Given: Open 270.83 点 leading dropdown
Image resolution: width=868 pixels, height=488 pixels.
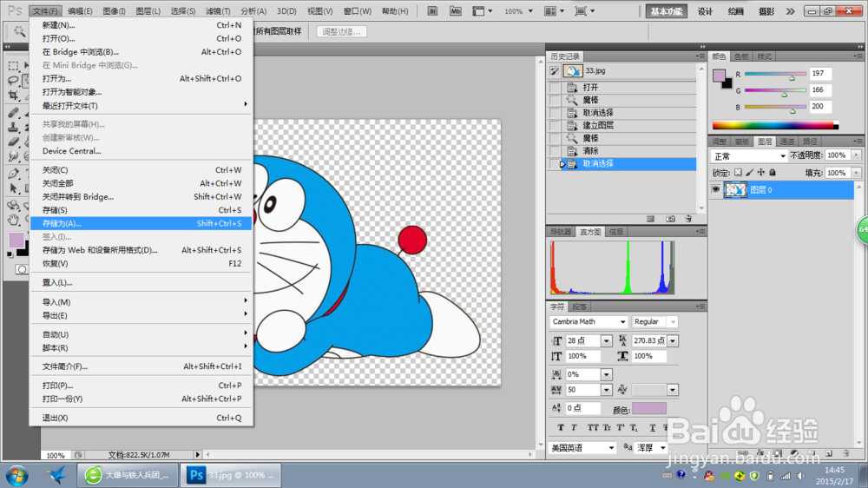Looking at the screenshot, I should (x=673, y=341).
